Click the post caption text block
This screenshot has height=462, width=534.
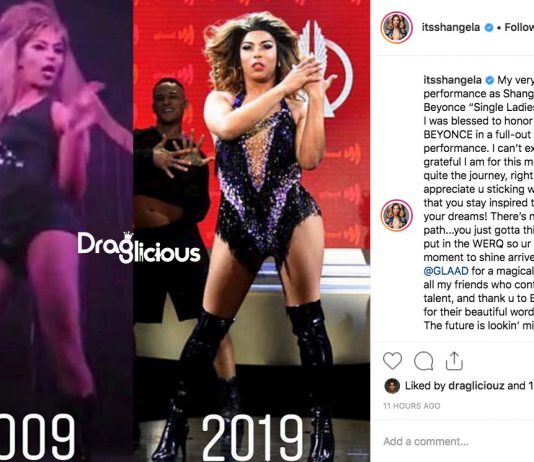tap(479, 203)
